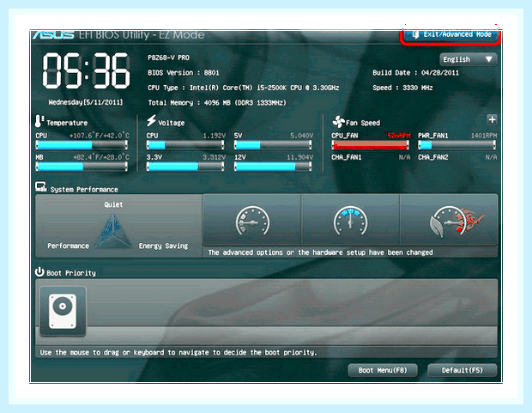The width and height of the screenshot is (532, 413).
Task: Click the Boot Priority power icon
Action: pos(39,271)
